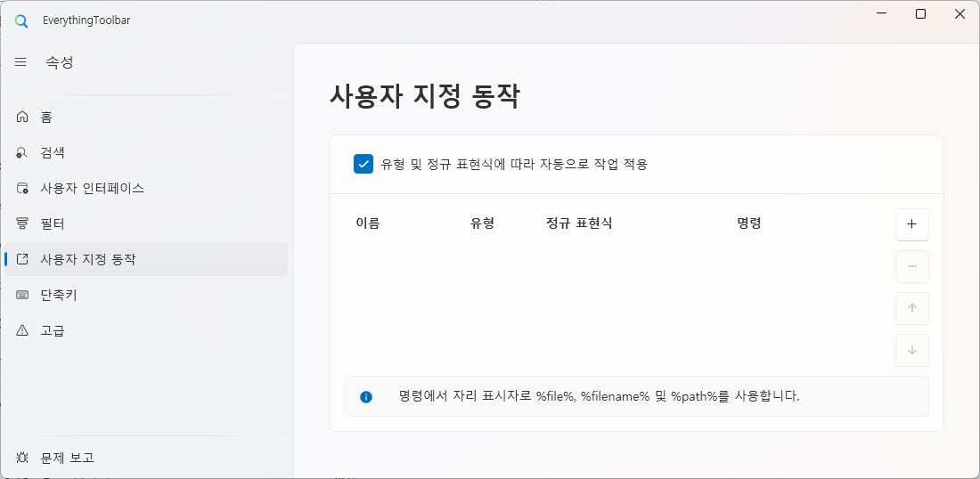Maximize the EverythingToolbar window
The height and width of the screenshot is (479, 980).
point(920,13)
